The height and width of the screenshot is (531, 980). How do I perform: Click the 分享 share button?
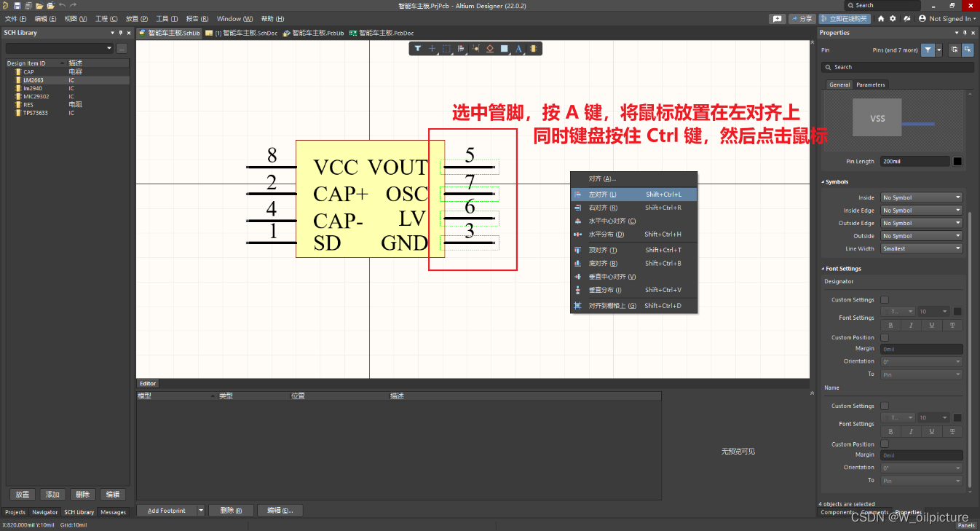(x=802, y=18)
